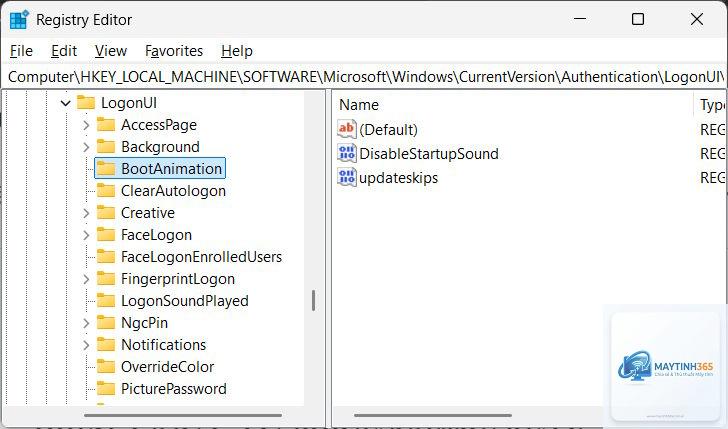Click the FingerprintLogon folder icon
This screenshot has height=429, width=728.
pyautogui.click(x=106, y=279)
